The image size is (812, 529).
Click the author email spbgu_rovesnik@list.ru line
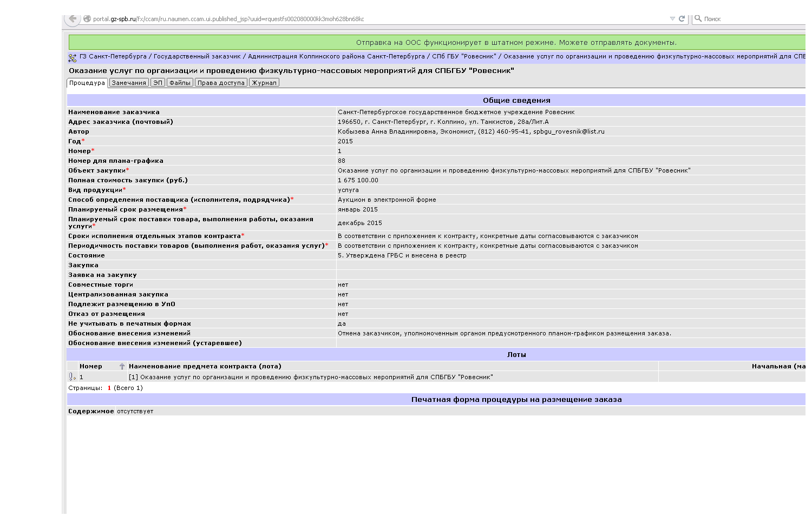(x=471, y=131)
